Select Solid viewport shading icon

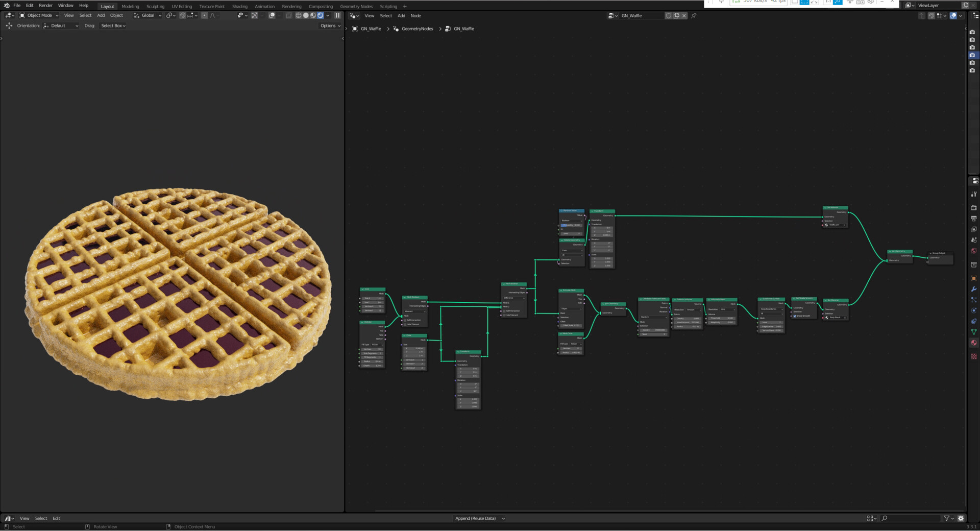[x=306, y=15]
